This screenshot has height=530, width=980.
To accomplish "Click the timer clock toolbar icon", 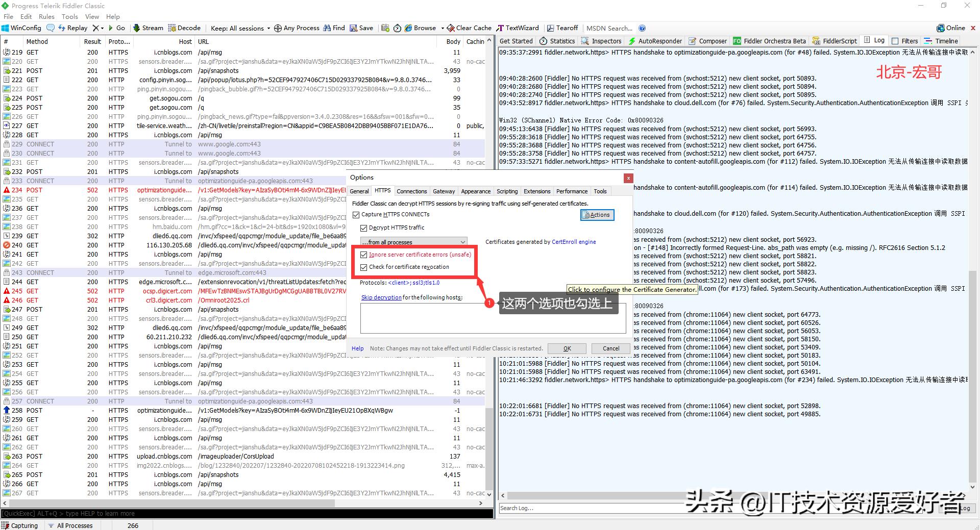I will pos(397,28).
